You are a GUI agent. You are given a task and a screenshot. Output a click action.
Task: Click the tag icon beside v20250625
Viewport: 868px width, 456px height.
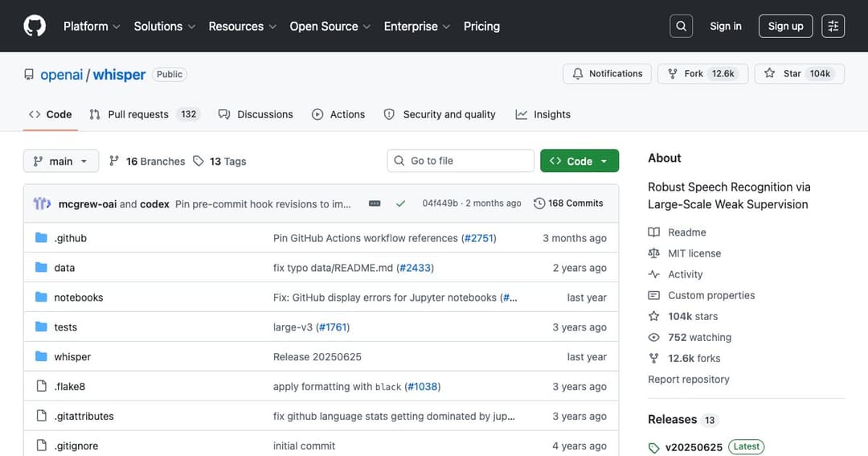click(653, 448)
